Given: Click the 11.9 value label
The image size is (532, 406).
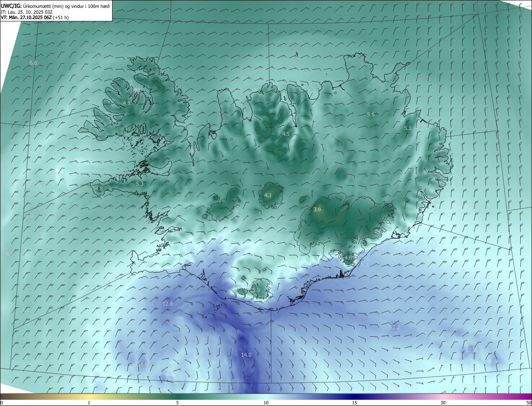Looking at the screenshot, I should click(x=142, y=364).
